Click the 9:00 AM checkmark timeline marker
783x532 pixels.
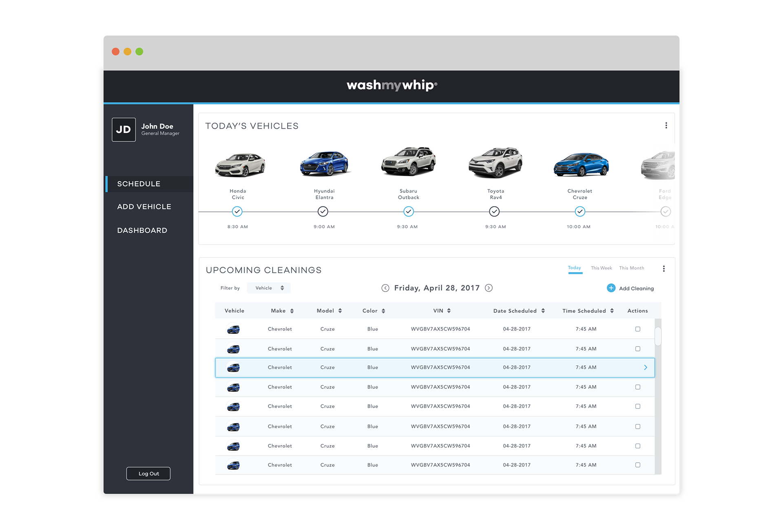323,212
